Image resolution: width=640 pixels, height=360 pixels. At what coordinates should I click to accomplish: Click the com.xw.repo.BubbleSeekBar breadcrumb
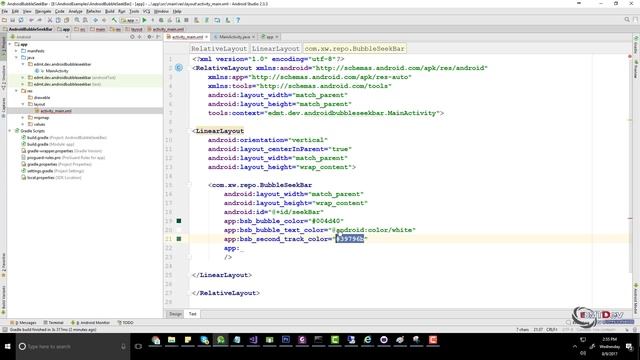click(x=354, y=49)
